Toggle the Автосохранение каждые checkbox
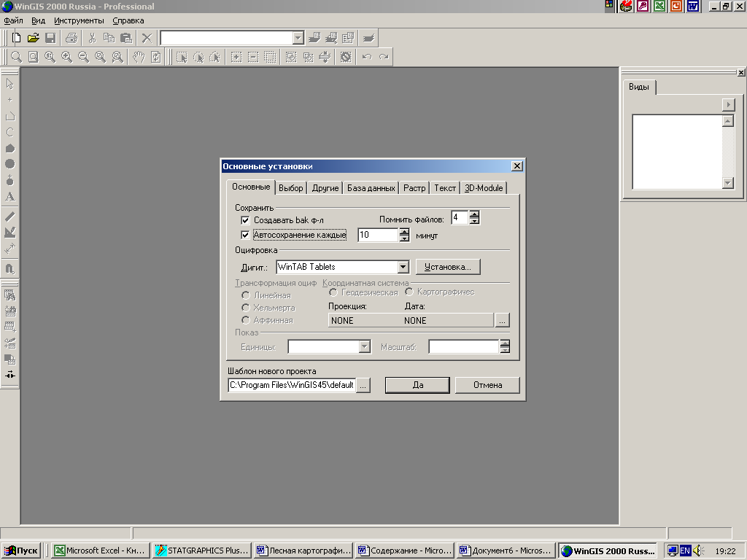 click(245, 235)
